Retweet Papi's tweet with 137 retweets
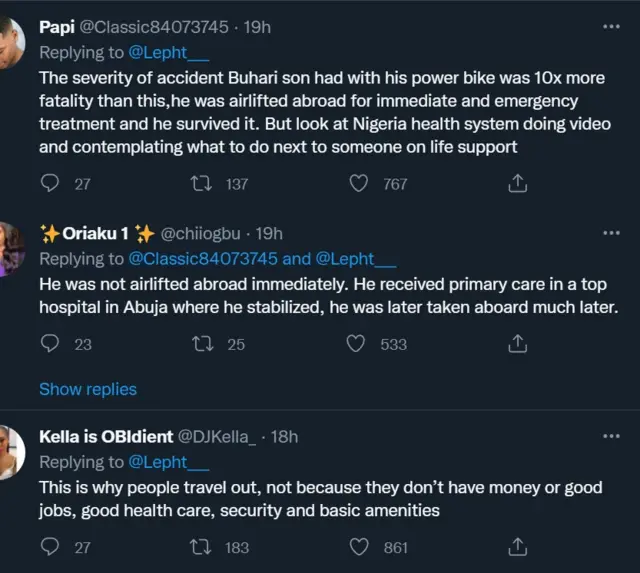 tap(200, 183)
